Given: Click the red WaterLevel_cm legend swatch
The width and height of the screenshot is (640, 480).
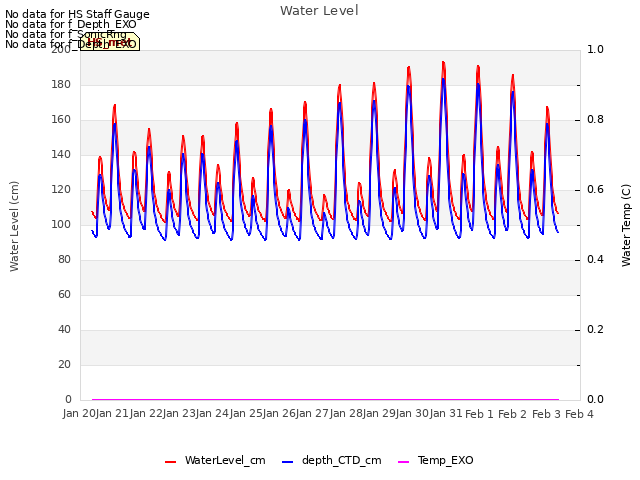Looking at the screenshot, I should pos(170,462).
